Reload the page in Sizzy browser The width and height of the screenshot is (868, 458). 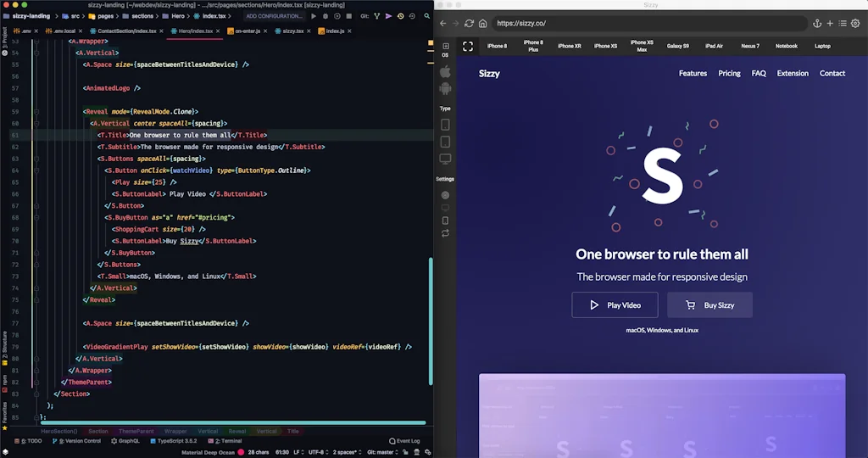coord(469,24)
